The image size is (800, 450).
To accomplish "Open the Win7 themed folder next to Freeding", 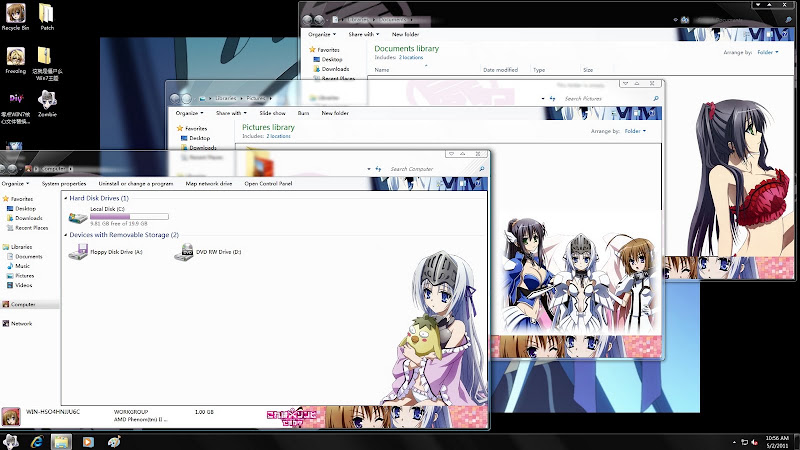I will (47, 63).
